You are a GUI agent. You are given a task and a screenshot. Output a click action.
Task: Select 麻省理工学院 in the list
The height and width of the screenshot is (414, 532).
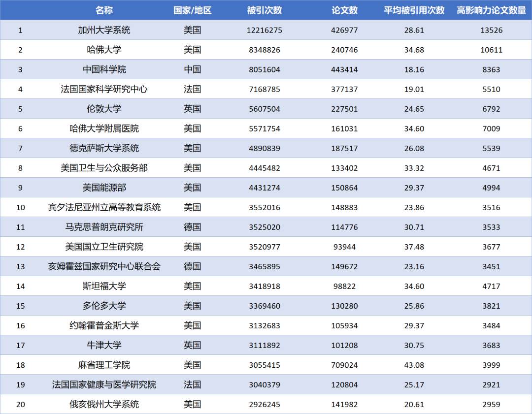[105, 364]
